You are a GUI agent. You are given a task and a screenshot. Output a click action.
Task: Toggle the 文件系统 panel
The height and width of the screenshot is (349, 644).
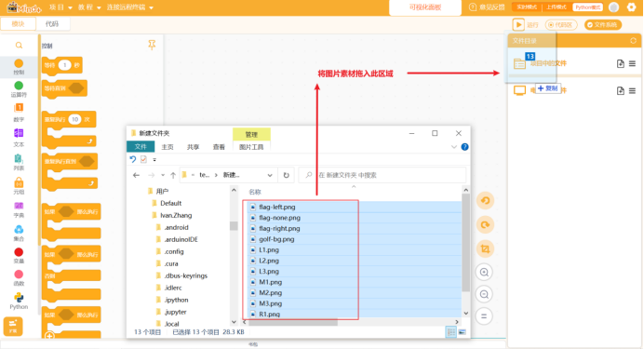[x=602, y=24]
